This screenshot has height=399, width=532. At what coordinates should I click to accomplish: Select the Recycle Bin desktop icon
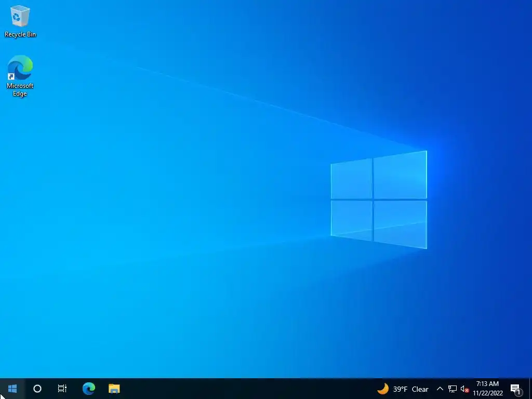(x=20, y=21)
